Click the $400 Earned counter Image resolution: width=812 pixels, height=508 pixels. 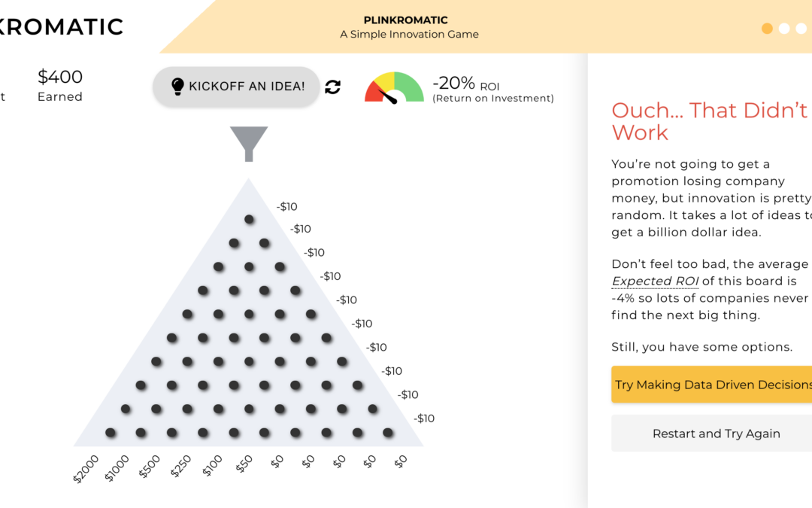coord(60,86)
